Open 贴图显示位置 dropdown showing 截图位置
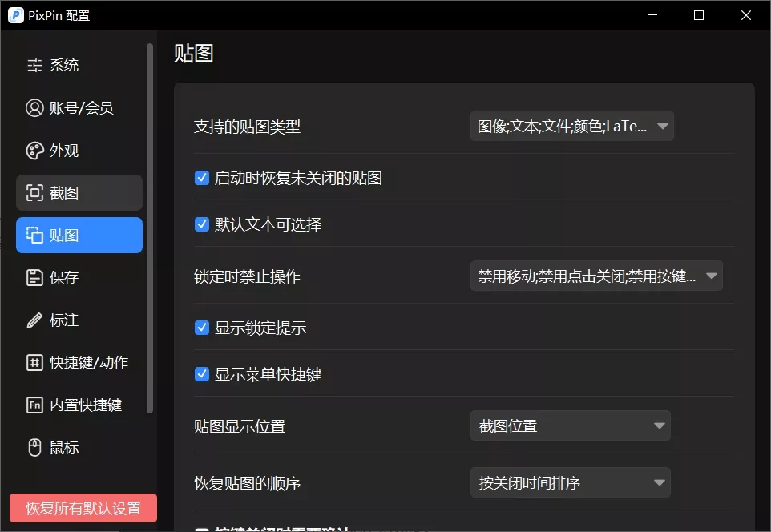The width and height of the screenshot is (771, 532). (570, 426)
